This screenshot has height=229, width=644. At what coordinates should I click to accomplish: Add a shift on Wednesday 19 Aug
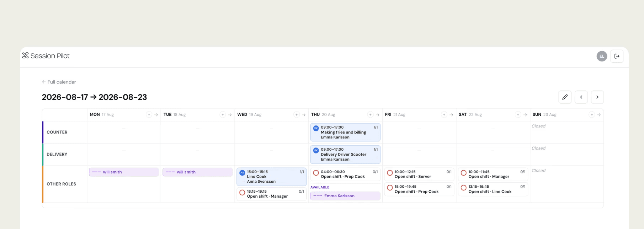(x=297, y=115)
